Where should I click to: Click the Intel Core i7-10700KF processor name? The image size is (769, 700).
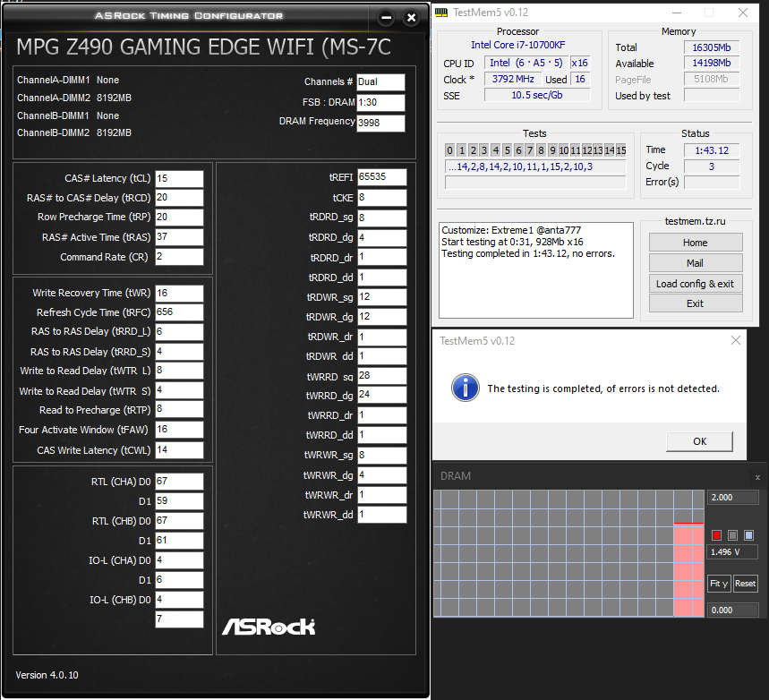518,45
